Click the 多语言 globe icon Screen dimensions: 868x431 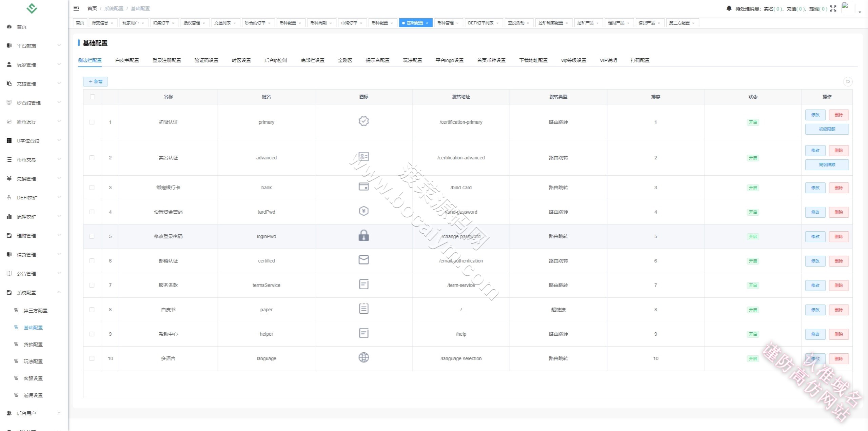click(x=363, y=357)
